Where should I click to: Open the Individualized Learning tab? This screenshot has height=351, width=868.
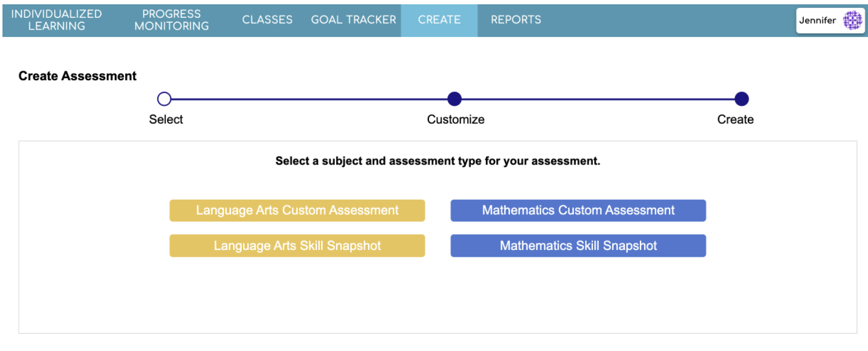(x=57, y=20)
